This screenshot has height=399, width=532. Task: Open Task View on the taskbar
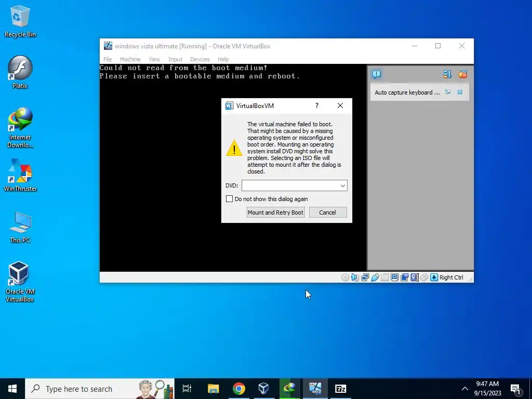pos(187,389)
